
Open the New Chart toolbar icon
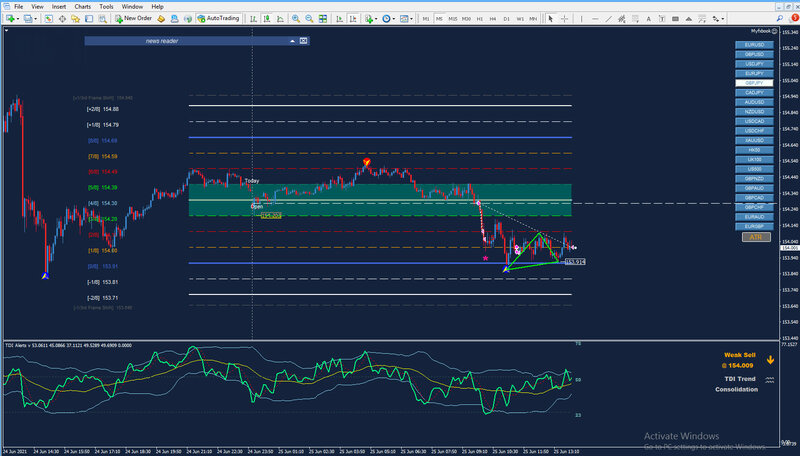pos(10,19)
